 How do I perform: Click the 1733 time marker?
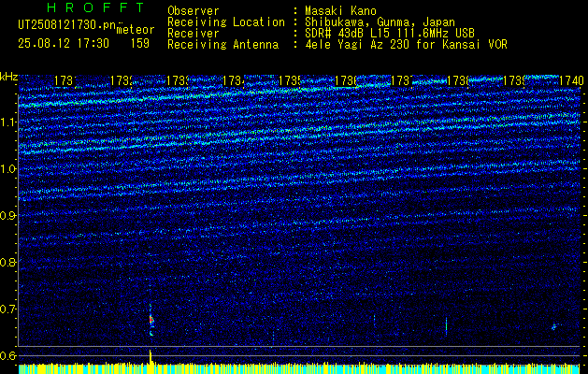coord(179,80)
